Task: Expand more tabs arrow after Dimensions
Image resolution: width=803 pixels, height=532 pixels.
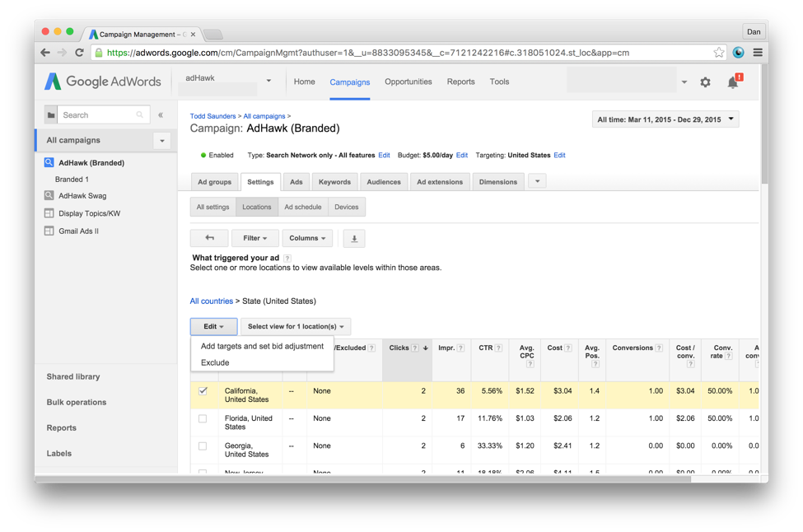Action: [x=537, y=181]
